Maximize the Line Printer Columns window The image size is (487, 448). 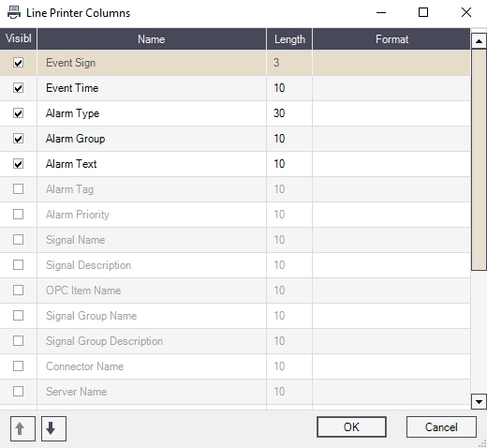[423, 12]
